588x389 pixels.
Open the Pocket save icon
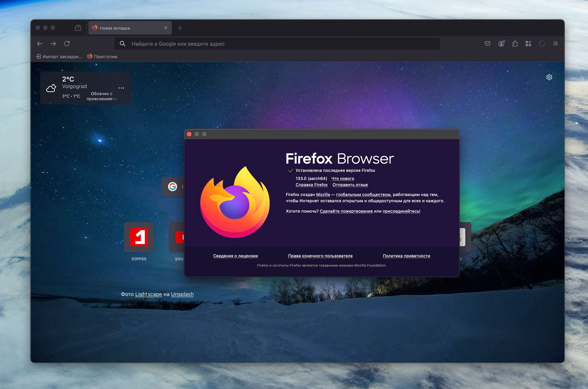tap(488, 43)
